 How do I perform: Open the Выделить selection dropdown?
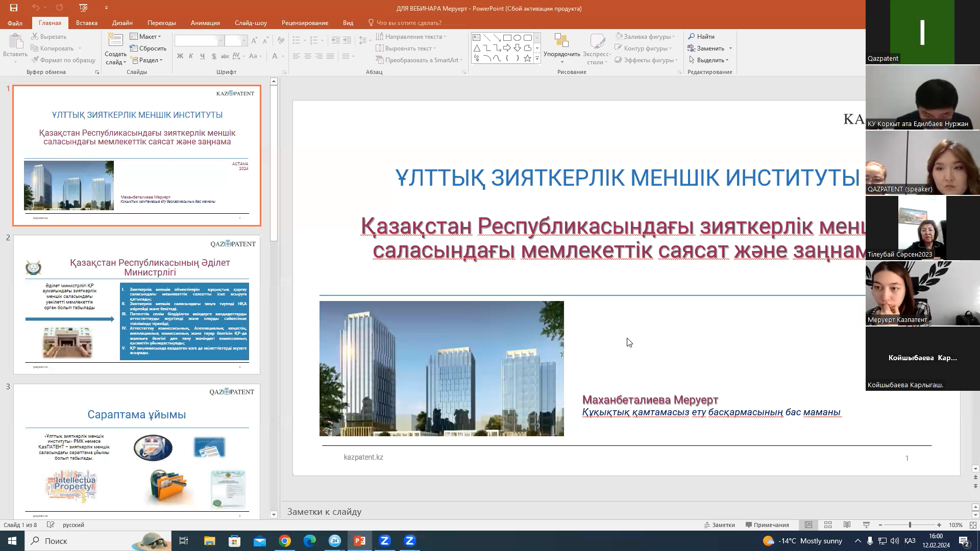click(x=709, y=60)
